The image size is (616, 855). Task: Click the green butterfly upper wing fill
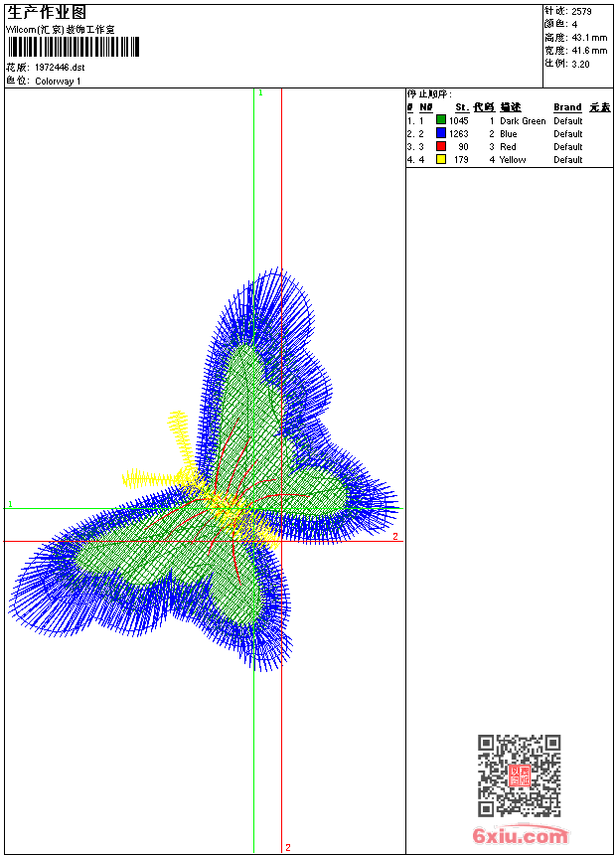[x=248, y=415]
